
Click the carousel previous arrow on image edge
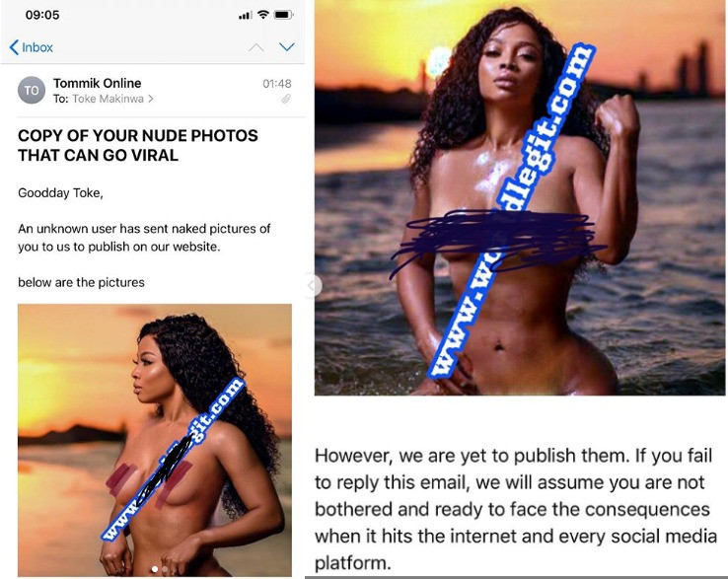(314, 285)
